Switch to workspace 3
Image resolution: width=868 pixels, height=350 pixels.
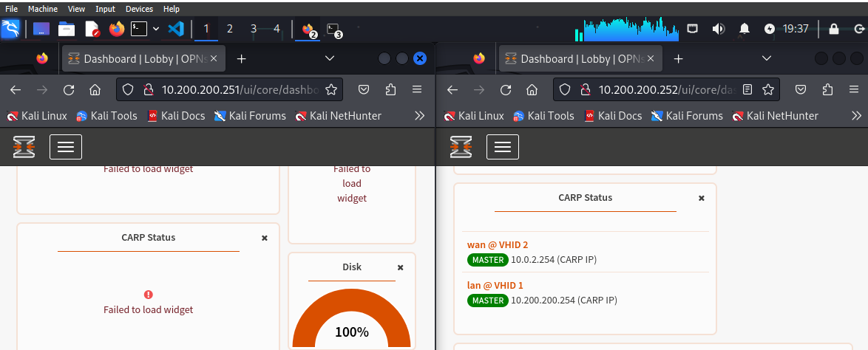click(x=254, y=29)
